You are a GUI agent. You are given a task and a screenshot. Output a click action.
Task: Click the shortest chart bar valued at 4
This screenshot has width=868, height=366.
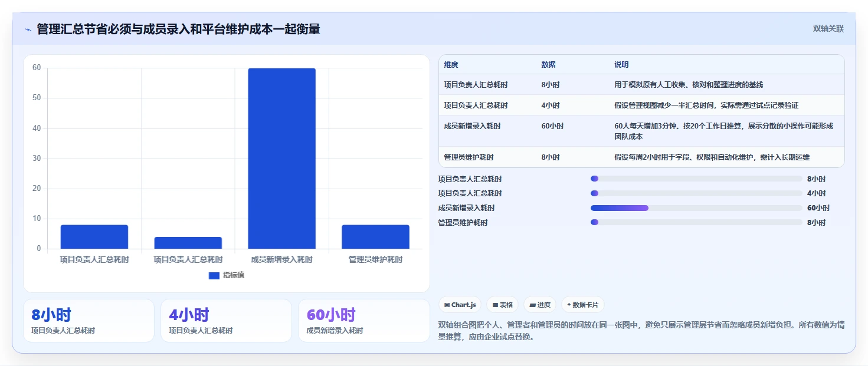click(188, 243)
